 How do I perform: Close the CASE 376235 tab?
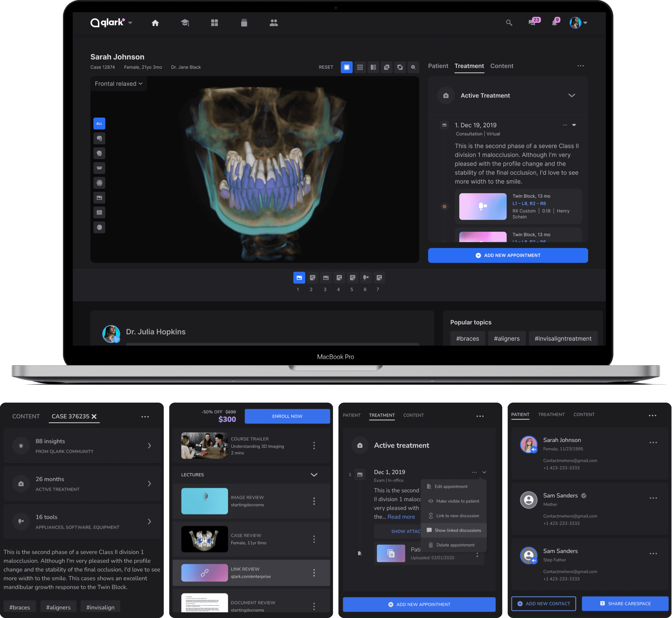pyautogui.click(x=94, y=416)
